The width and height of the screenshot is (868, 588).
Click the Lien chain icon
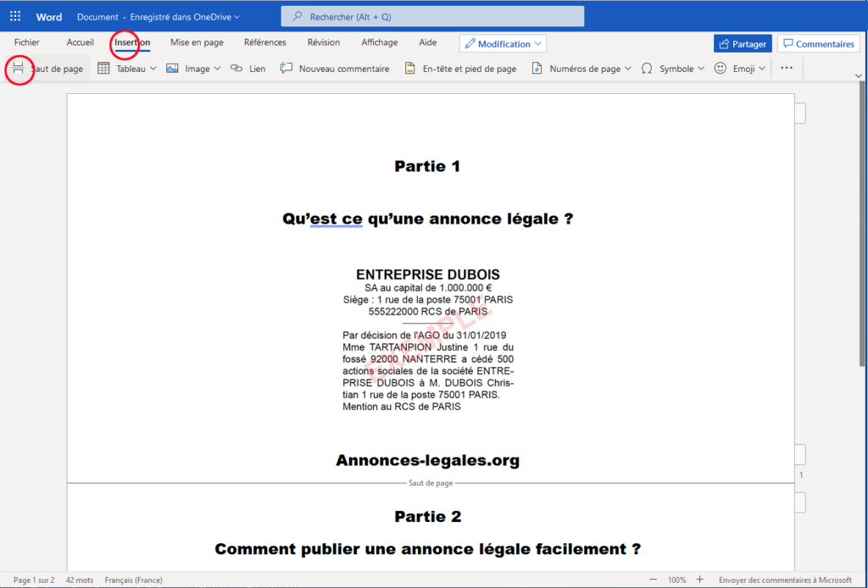pos(236,69)
